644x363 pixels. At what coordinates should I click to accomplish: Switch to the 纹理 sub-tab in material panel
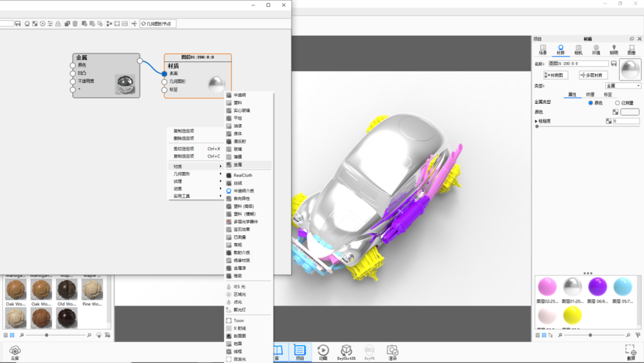click(x=590, y=94)
